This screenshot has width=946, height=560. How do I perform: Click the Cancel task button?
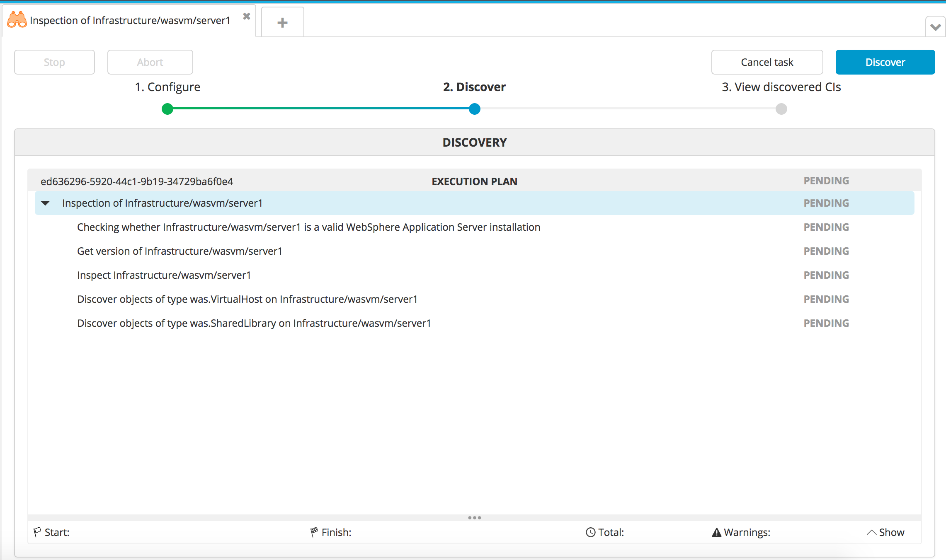767,62
